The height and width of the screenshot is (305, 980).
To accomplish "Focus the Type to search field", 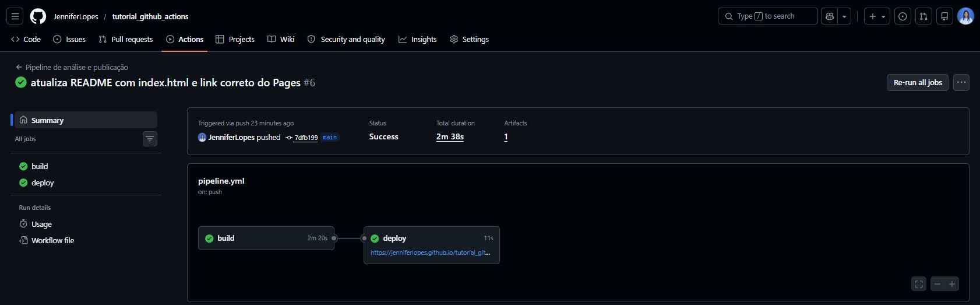I will tap(767, 16).
